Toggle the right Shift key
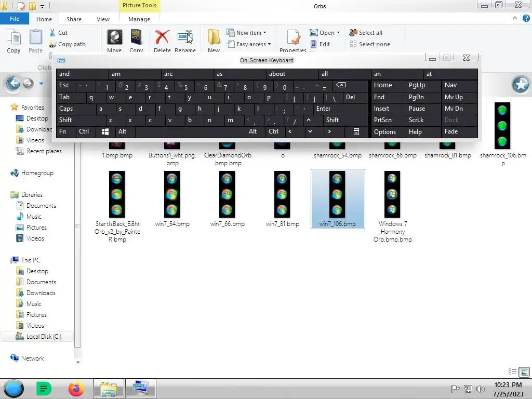This screenshot has height=399, width=532. point(345,120)
